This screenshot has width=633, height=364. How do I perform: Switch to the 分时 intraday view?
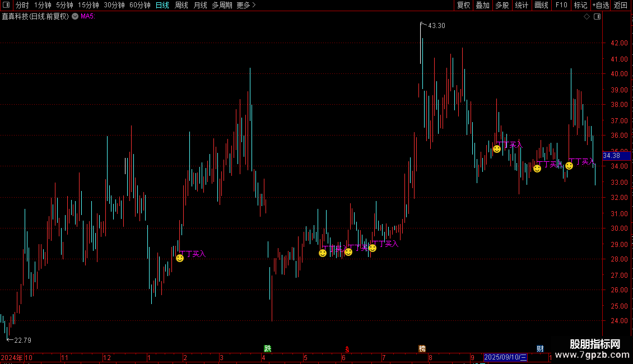22,5
